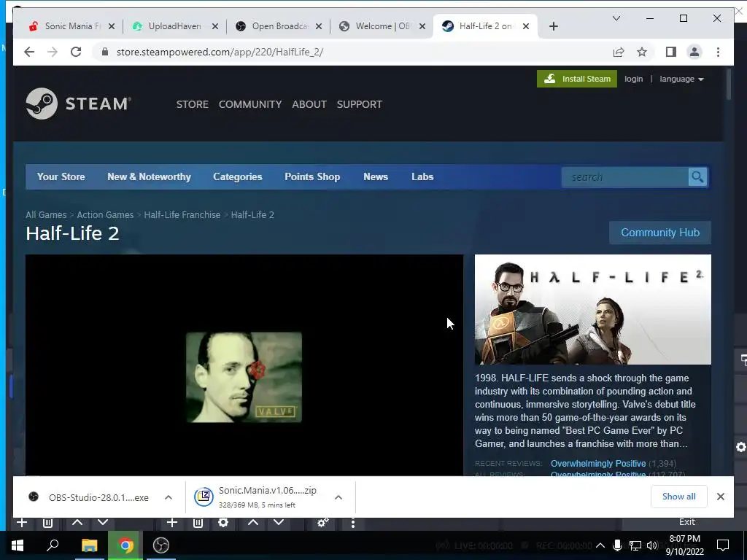
Task: Close the Open Broadcaster tab
Action: point(319,26)
